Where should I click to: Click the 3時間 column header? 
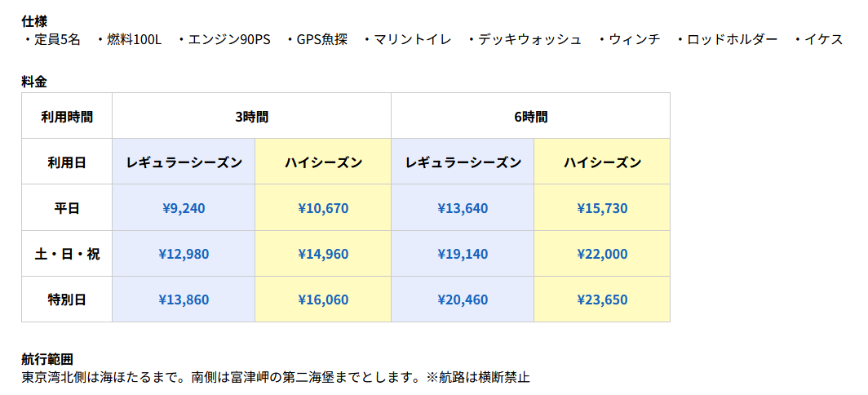point(251,116)
